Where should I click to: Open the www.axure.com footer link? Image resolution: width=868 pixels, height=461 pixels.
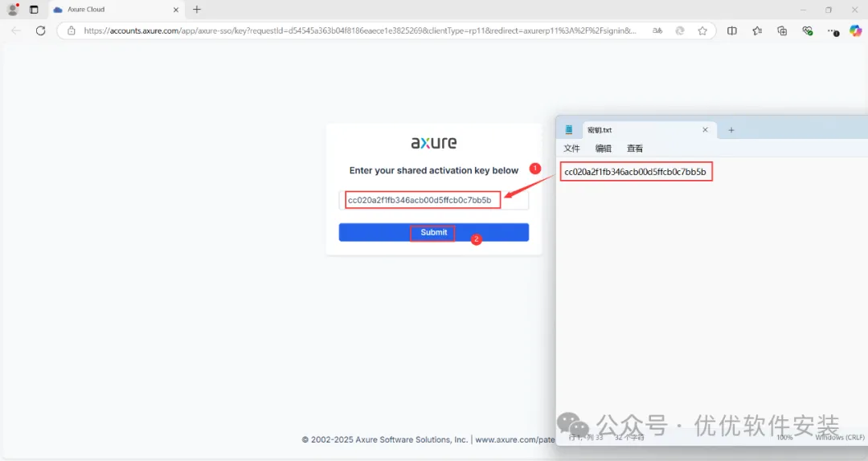[x=515, y=439]
